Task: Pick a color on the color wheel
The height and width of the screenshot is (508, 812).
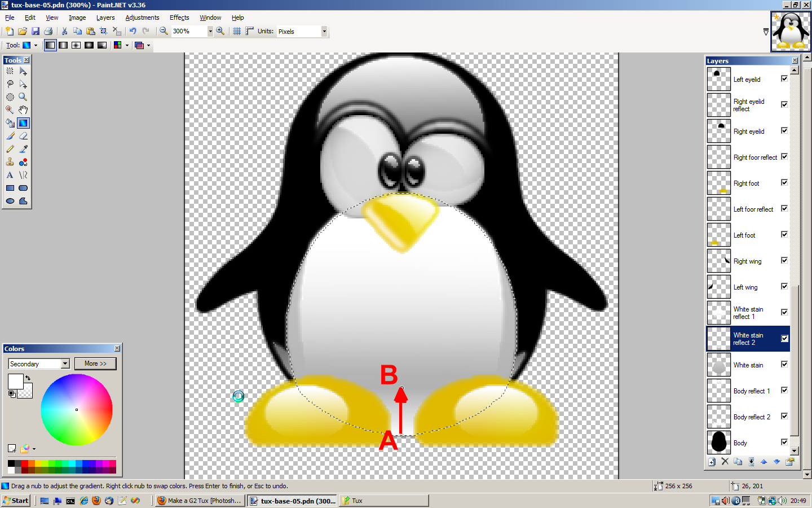Action: point(77,410)
